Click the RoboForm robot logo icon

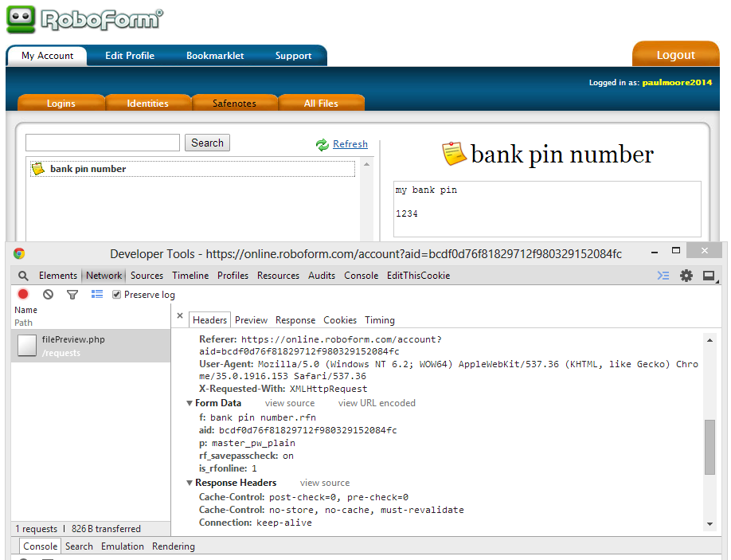[x=21, y=19]
